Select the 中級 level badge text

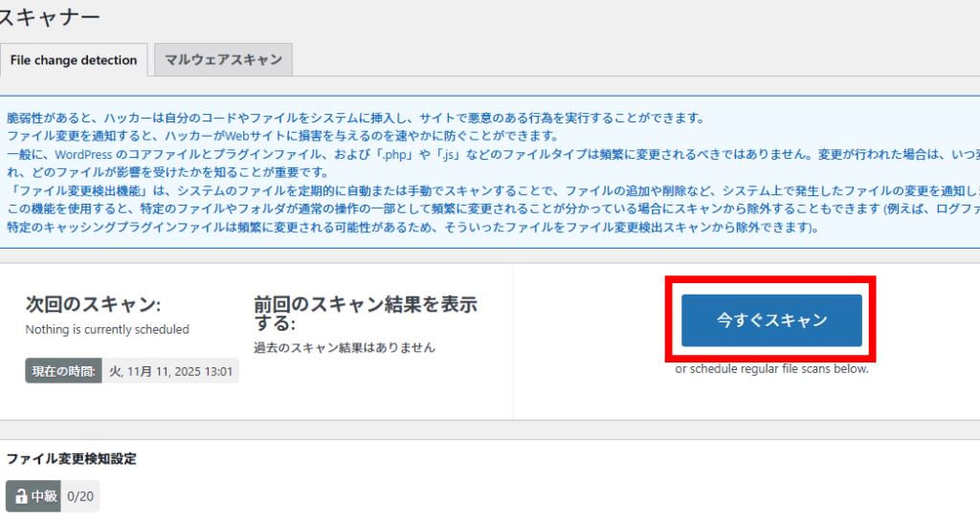(44, 496)
